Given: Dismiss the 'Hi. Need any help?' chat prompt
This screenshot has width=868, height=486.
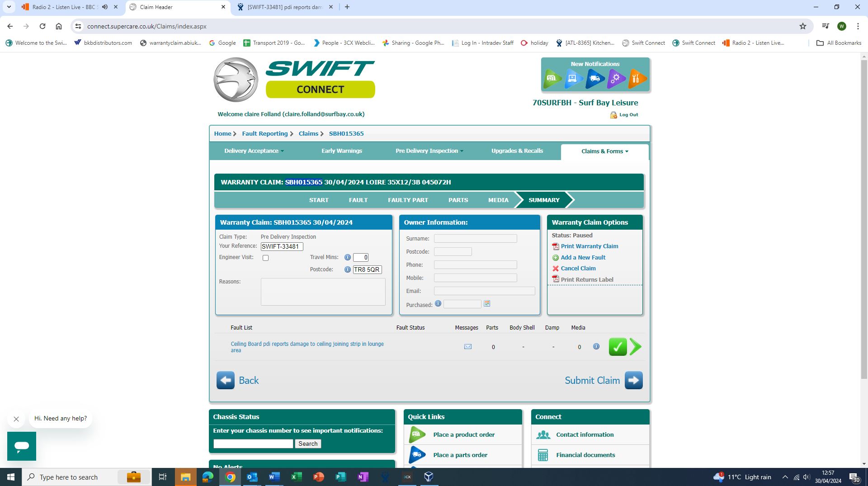Looking at the screenshot, I should coord(16,419).
